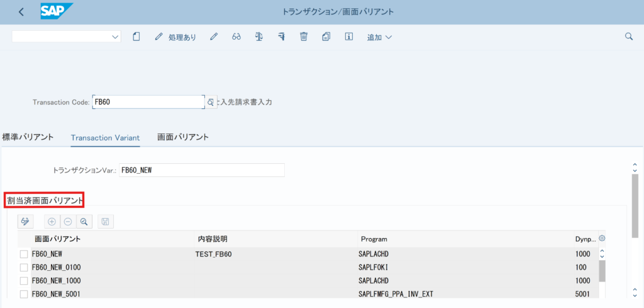Check the FB60_NEW_5001 row checkbox
644x308 pixels.
(x=24, y=294)
